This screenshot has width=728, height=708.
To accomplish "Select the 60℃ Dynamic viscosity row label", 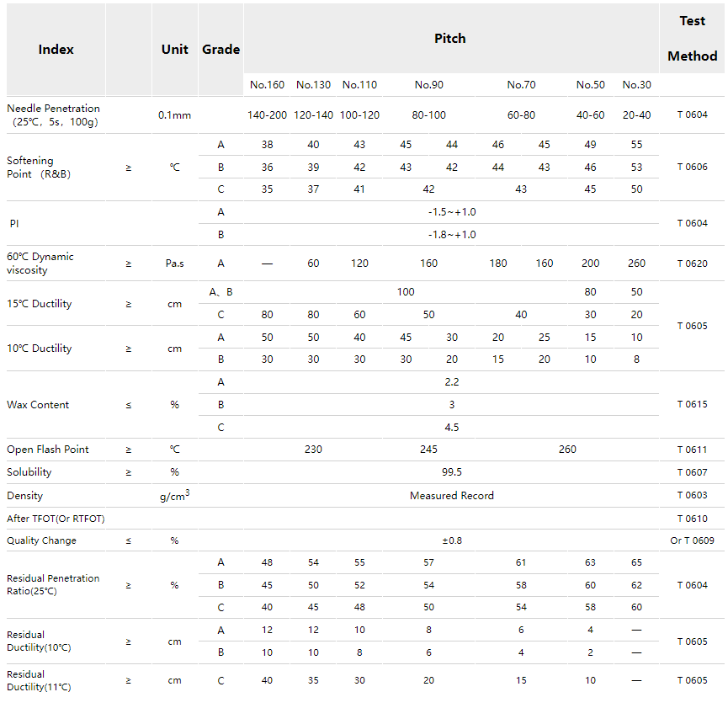I will click(x=40, y=264).
